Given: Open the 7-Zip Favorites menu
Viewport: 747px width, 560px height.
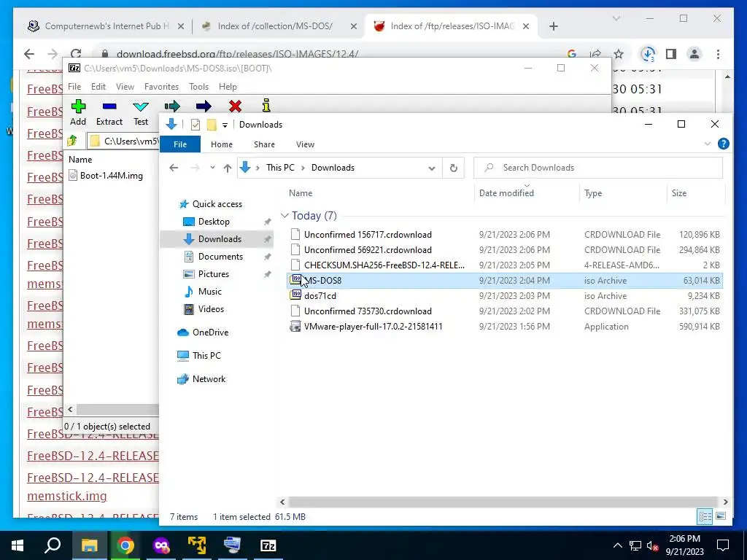Looking at the screenshot, I should pos(161,87).
